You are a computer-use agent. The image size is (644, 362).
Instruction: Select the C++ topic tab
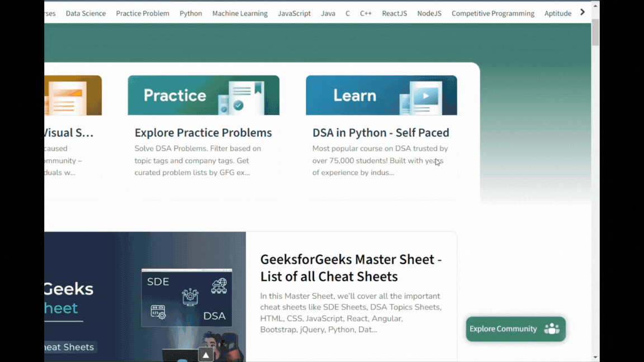pyautogui.click(x=366, y=13)
